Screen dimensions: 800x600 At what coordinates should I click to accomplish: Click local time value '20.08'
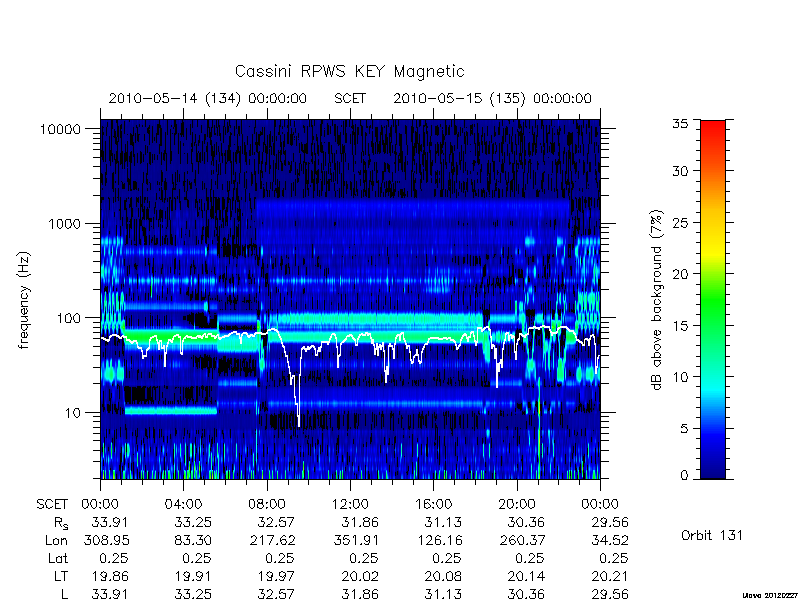pyautogui.click(x=443, y=577)
